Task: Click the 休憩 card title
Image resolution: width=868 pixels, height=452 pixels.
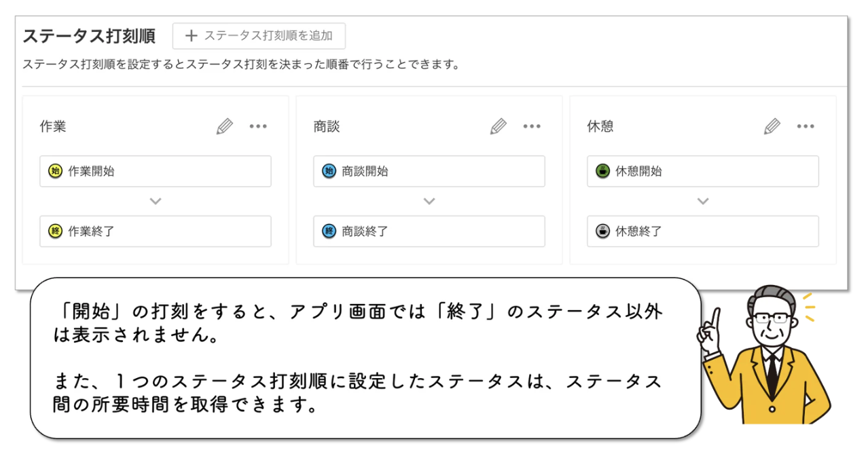Action: (600, 126)
